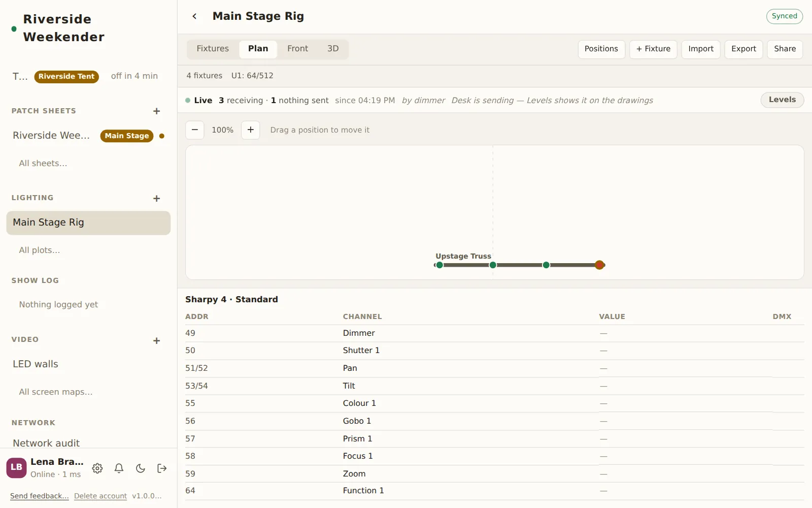The height and width of the screenshot is (508, 812).
Task: Click the Export button
Action: pyautogui.click(x=743, y=49)
